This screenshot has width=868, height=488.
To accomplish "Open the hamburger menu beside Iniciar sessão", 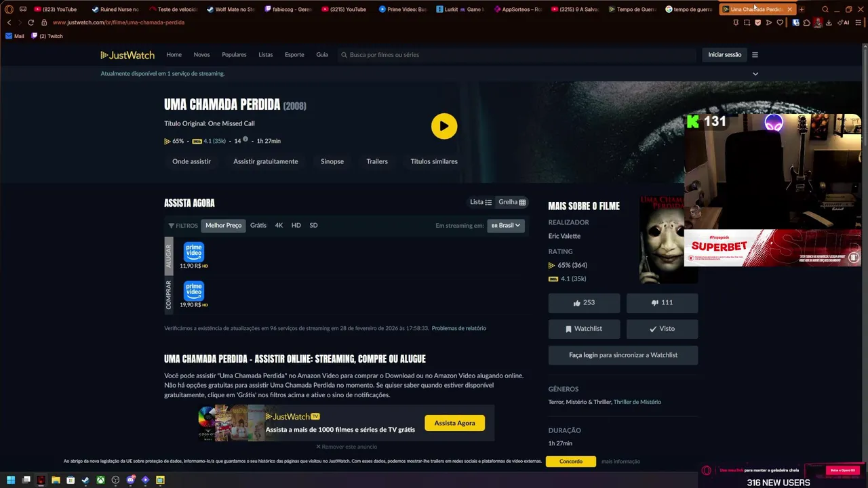I will (755, 55).
